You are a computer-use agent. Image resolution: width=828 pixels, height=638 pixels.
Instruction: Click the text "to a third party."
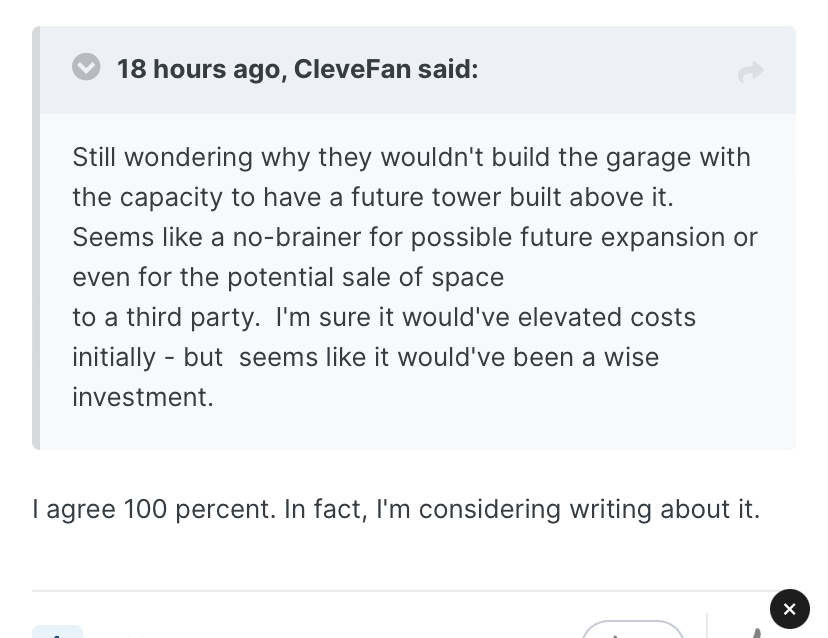[x=166, y=317]
